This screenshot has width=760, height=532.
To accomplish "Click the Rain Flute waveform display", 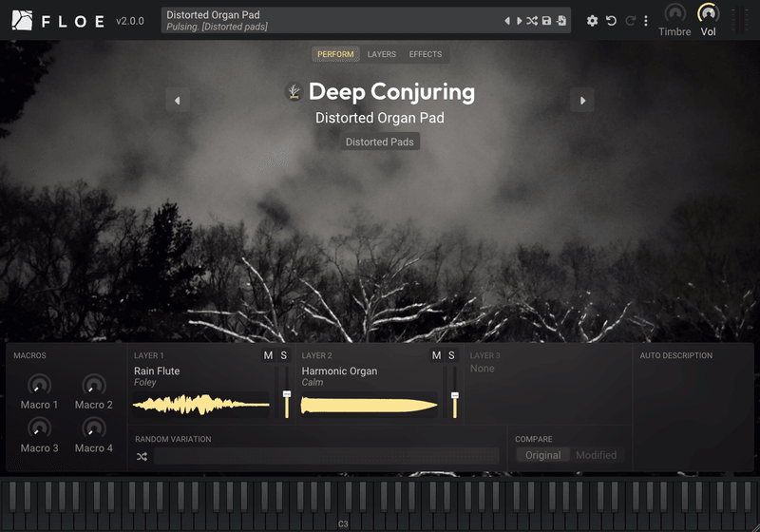I will pyautogui.click(x=200, y=405).
